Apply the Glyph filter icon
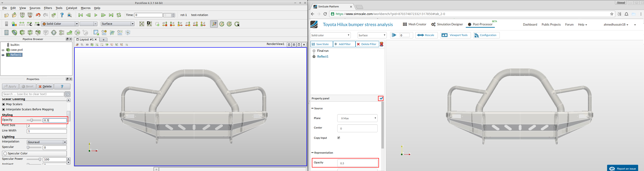The width and height of the screenshot is (644, 171). [x=54, y=32]
